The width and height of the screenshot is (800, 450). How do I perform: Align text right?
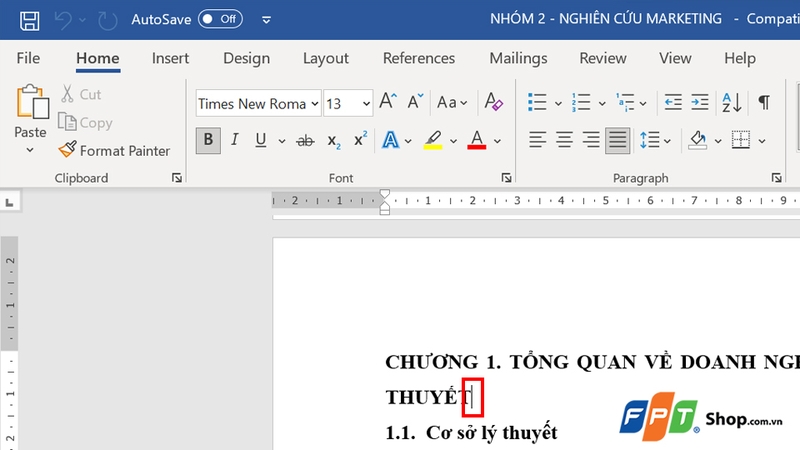(x=591, y=140)
